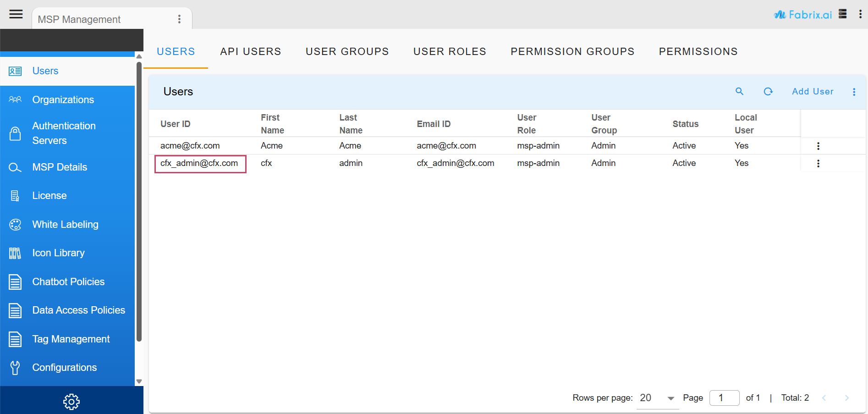Open row options for cfx_admin@cfx.com
The height and width of the screenshot is (414, 868).
818,163
